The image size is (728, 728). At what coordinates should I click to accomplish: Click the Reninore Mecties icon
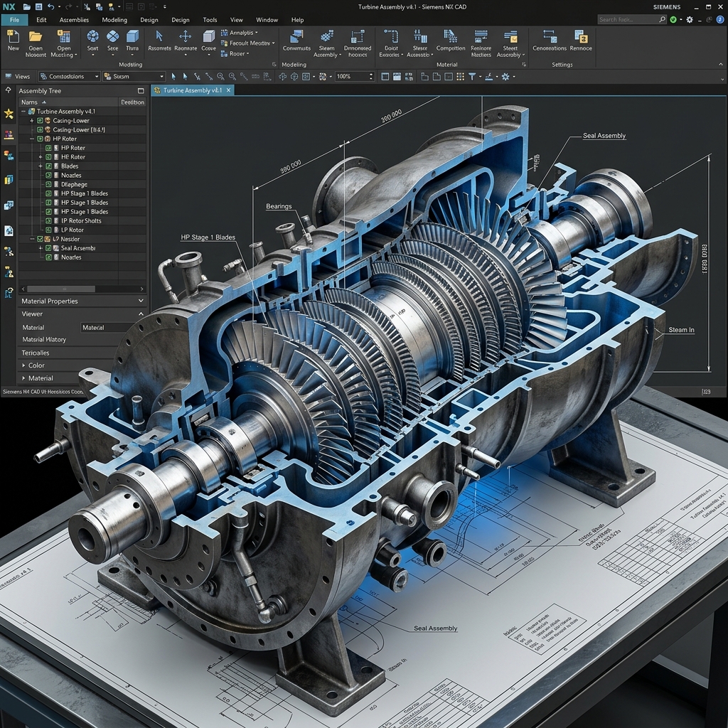[481, 36]
